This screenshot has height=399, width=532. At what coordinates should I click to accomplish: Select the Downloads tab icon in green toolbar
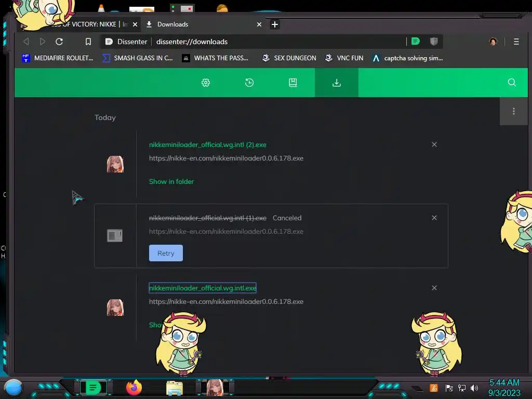pyautogui.click(x=337, y=83)
